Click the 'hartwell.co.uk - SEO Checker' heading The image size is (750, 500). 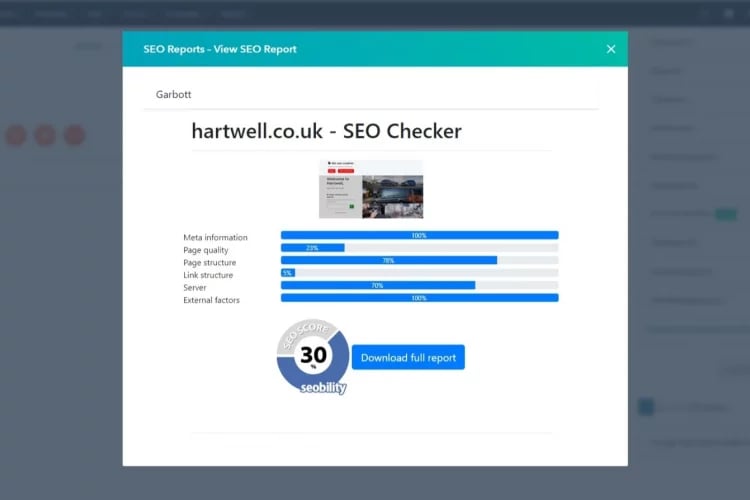[x=327, y=131]
